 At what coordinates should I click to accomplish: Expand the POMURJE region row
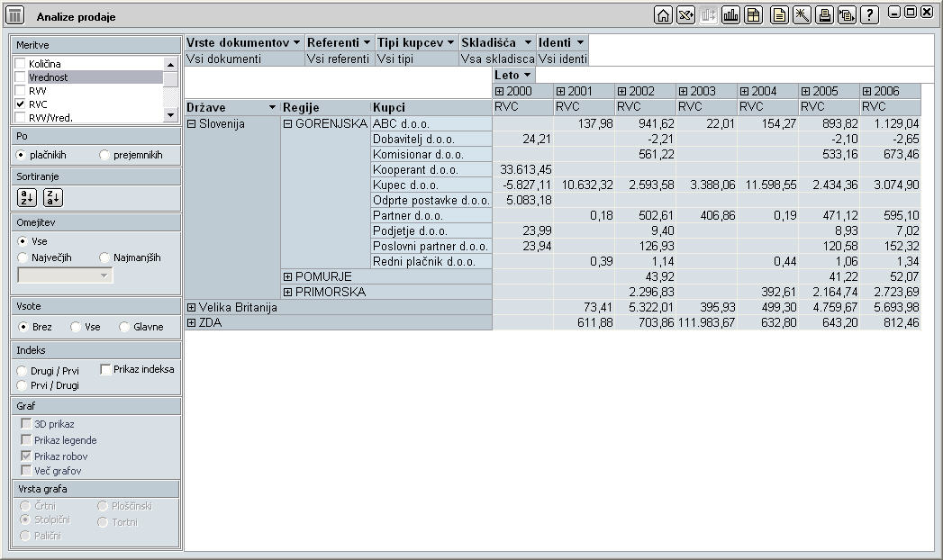[x=288, y=276]
